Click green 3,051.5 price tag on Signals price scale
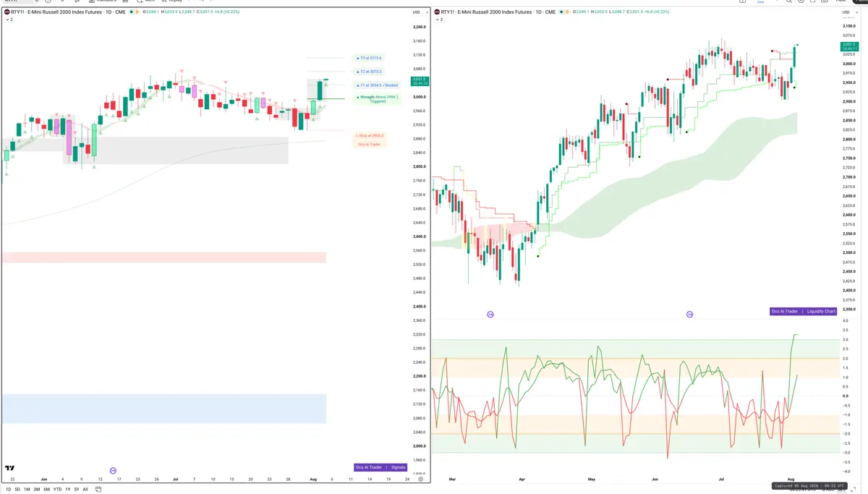 click(420, 80)
